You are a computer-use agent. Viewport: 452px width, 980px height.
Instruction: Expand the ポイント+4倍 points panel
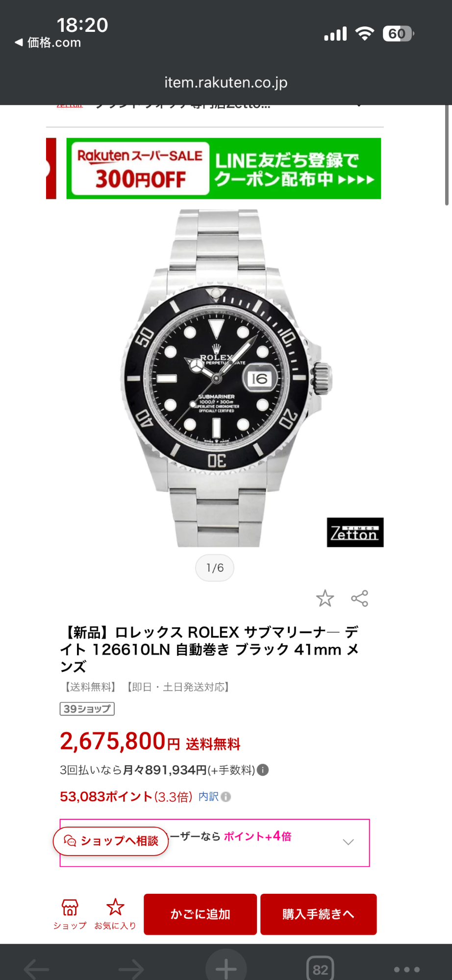[348, 842]
